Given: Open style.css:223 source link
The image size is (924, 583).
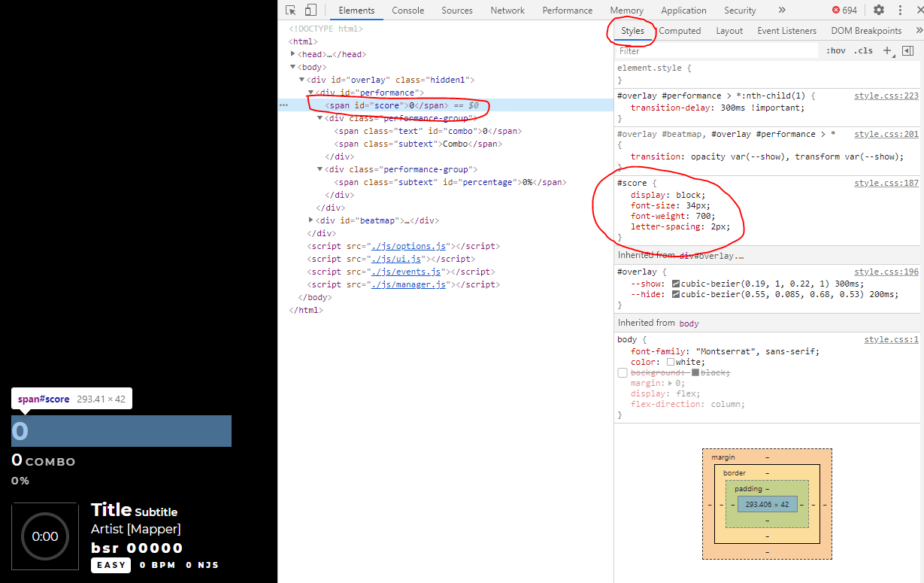Looking at the screenshot, I should [x=886, y=96].
